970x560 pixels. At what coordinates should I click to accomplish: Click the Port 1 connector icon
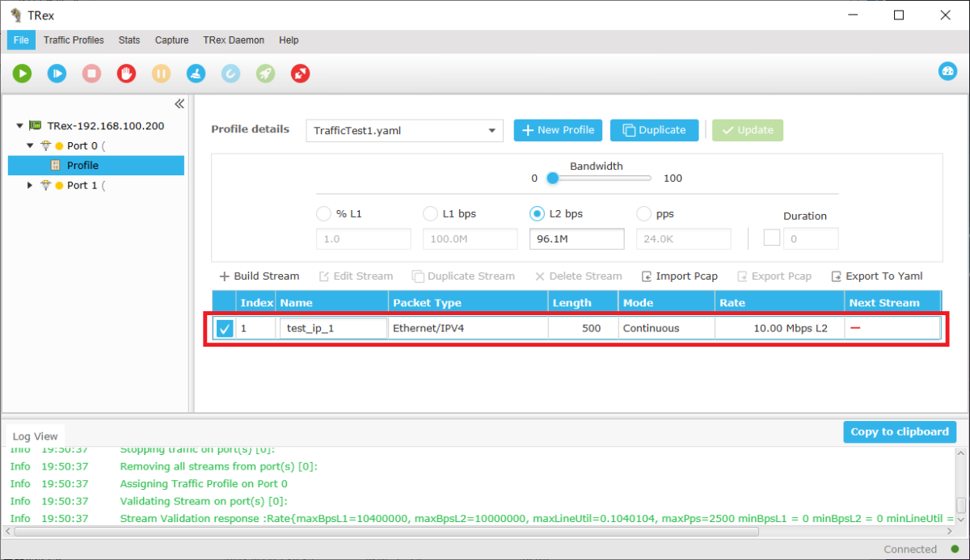coord(45,185)
